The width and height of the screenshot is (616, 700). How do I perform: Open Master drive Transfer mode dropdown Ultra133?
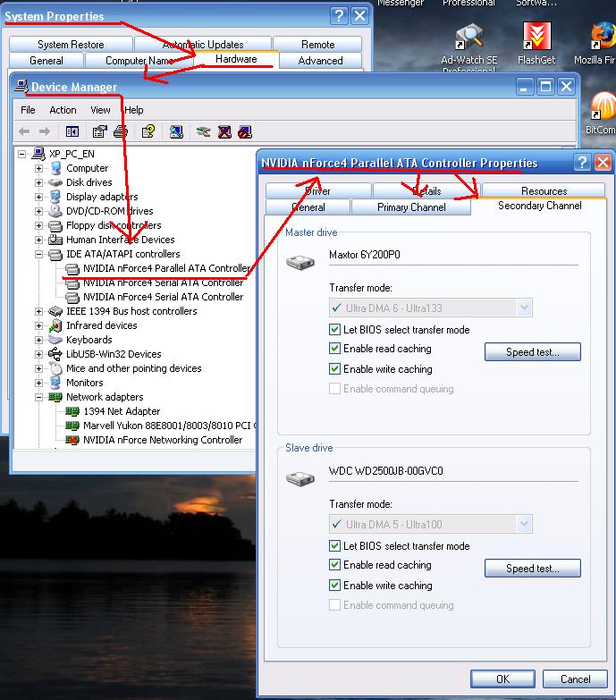pos(431,308)
